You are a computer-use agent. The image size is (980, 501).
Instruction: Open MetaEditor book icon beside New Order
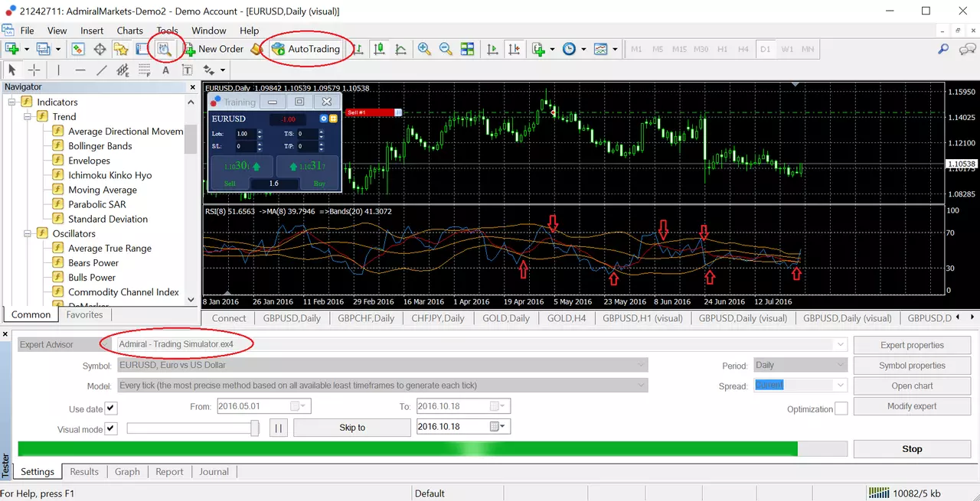click(257, 49)
